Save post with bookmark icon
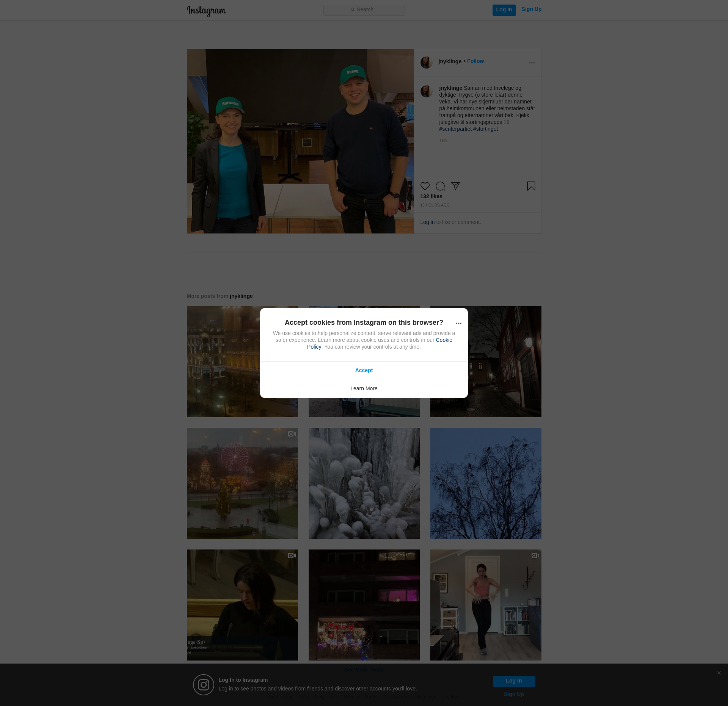 pyautogui.click(x=531, y=186)
